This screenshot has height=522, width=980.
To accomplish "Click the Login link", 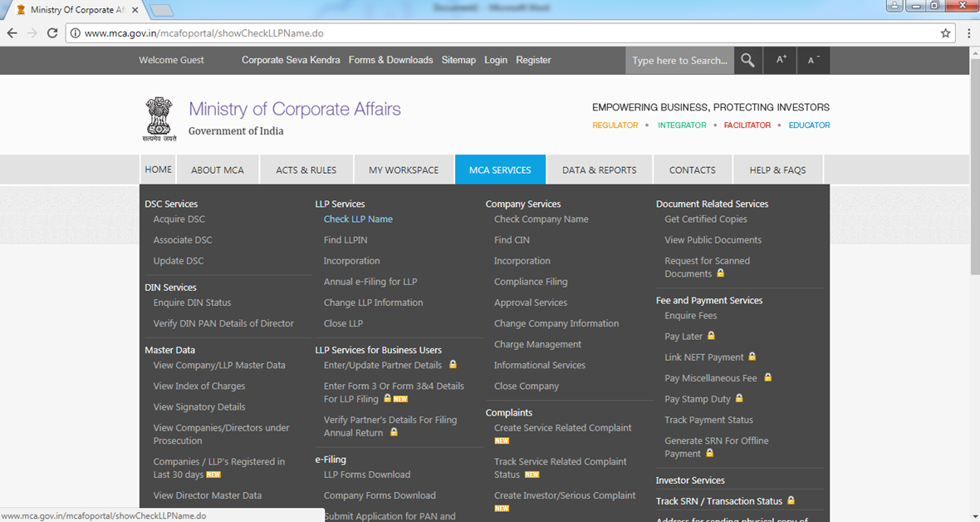I will (x=496, y=60).
